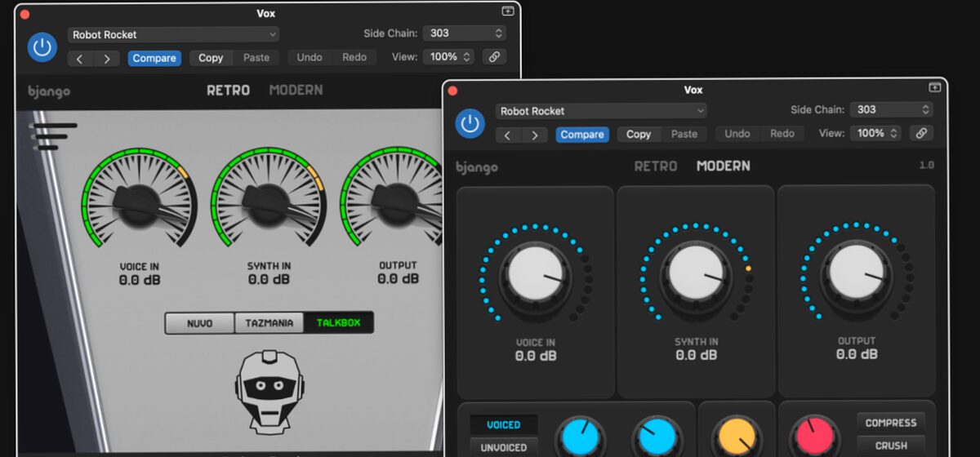Click Undo in front window
Screen dimensions: 980x457
[x=737, y=134]
